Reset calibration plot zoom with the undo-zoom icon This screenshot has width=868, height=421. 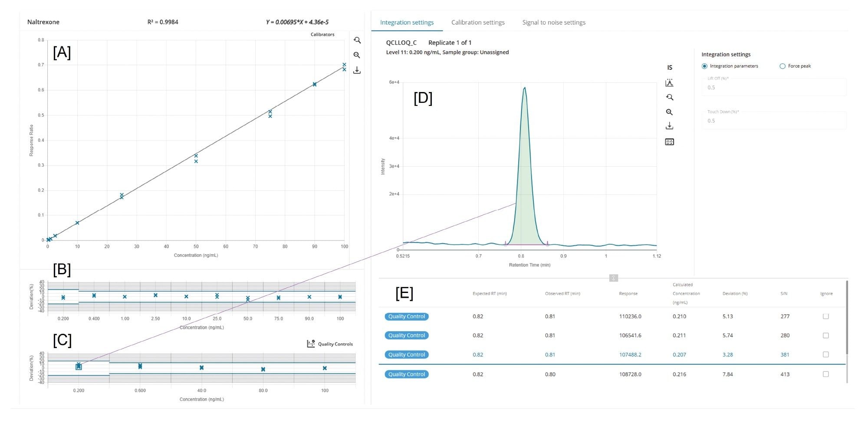(x=357, y=40)
